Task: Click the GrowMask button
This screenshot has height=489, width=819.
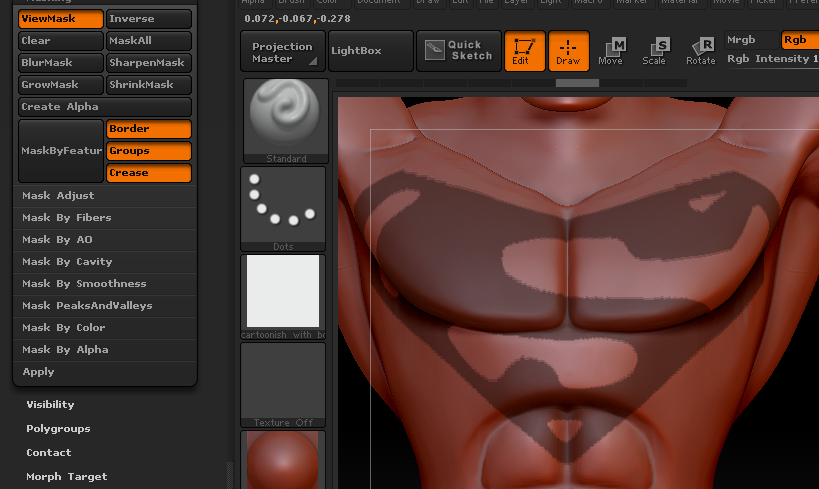Action: 61,85
